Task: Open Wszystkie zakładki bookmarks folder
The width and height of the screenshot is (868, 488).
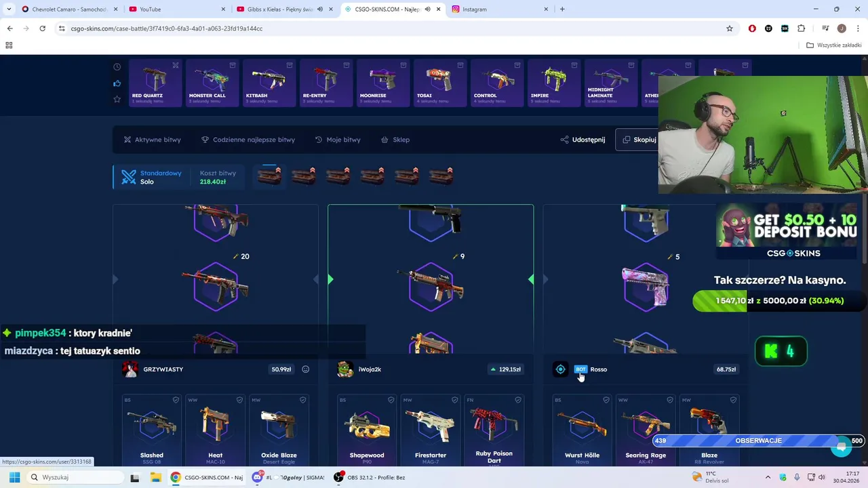Action: pos(834,45)
